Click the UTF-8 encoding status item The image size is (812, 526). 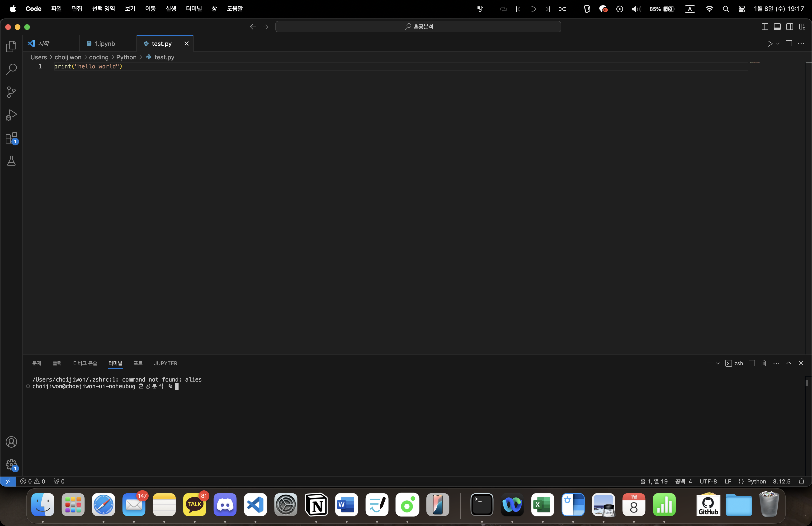point(708,481)
